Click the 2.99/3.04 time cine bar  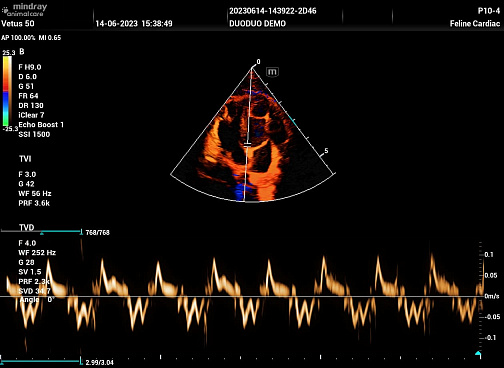(x=41, y=361)
